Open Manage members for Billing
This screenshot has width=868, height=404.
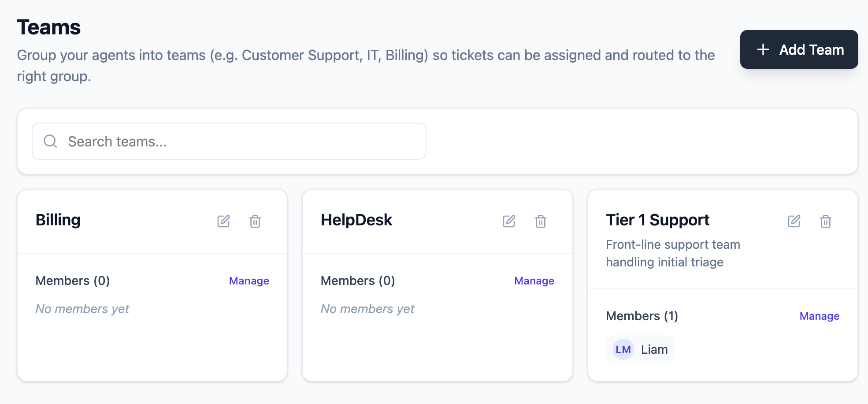(249, 281)
